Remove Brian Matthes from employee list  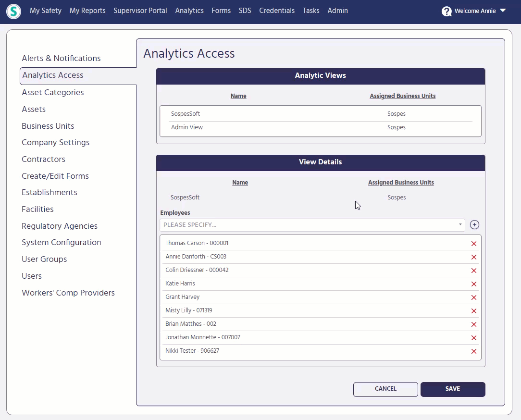473,324
